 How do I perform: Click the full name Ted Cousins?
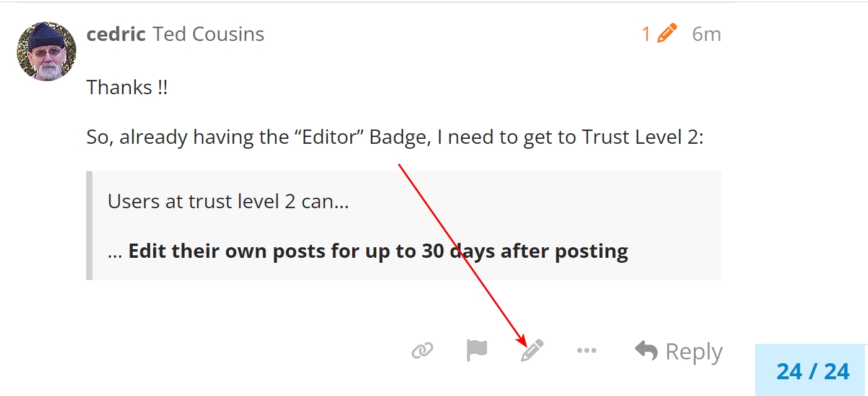(209, 34)
